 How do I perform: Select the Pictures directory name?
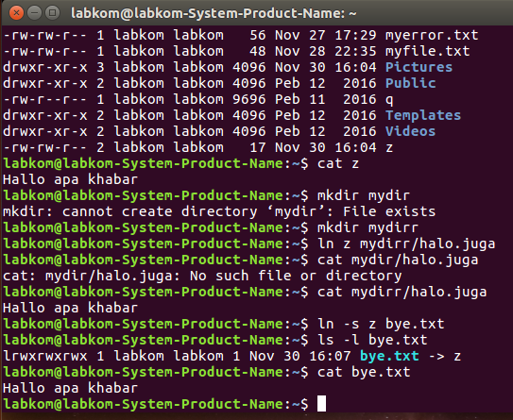pos(419,67)
